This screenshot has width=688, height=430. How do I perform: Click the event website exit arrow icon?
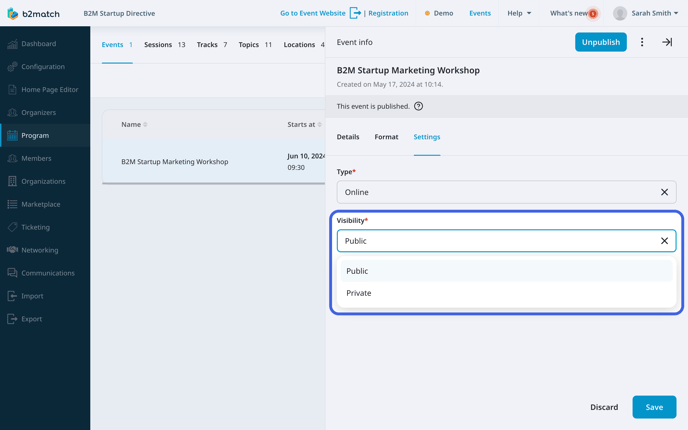click(x=355, y=13)
